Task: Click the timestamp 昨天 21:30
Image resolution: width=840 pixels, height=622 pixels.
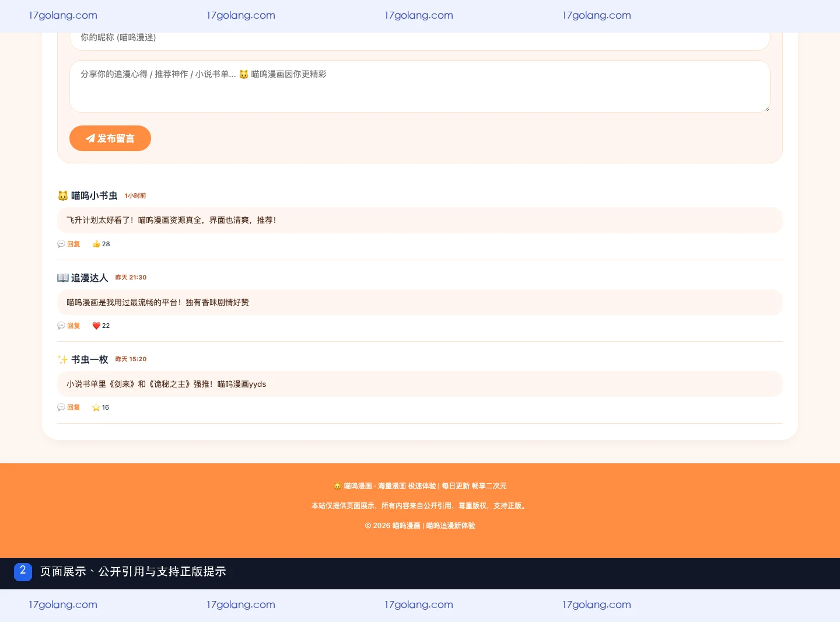Action: [131, 278]
